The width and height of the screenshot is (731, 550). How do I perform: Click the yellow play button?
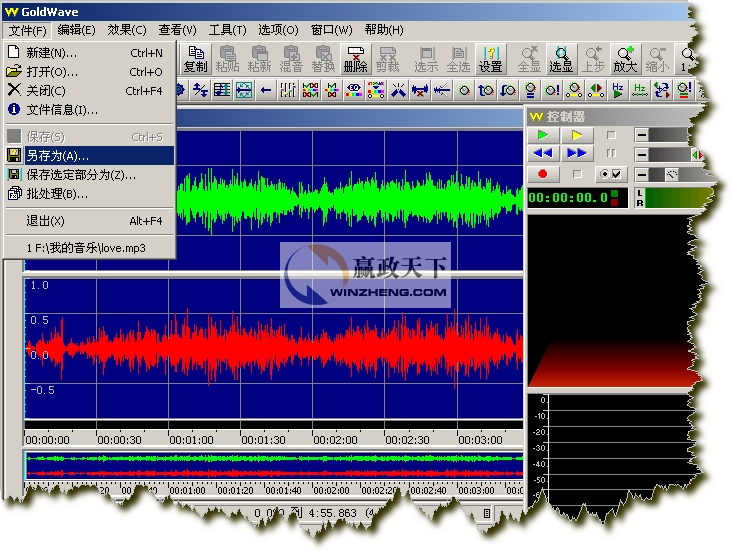576,135
